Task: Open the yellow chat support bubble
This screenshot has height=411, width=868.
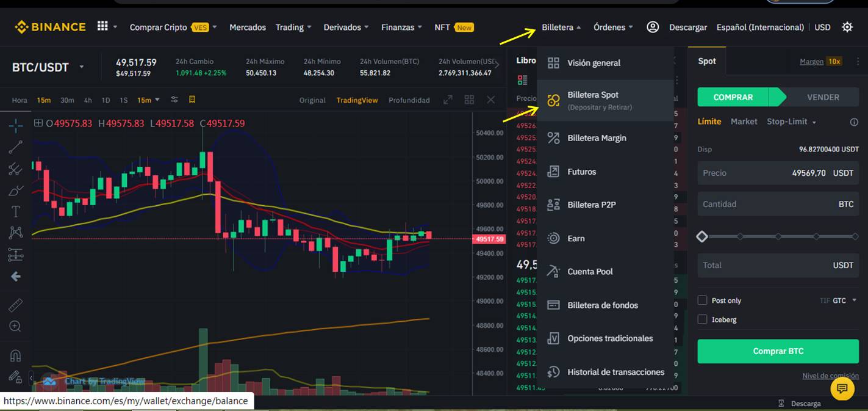Action: point(842,388)
